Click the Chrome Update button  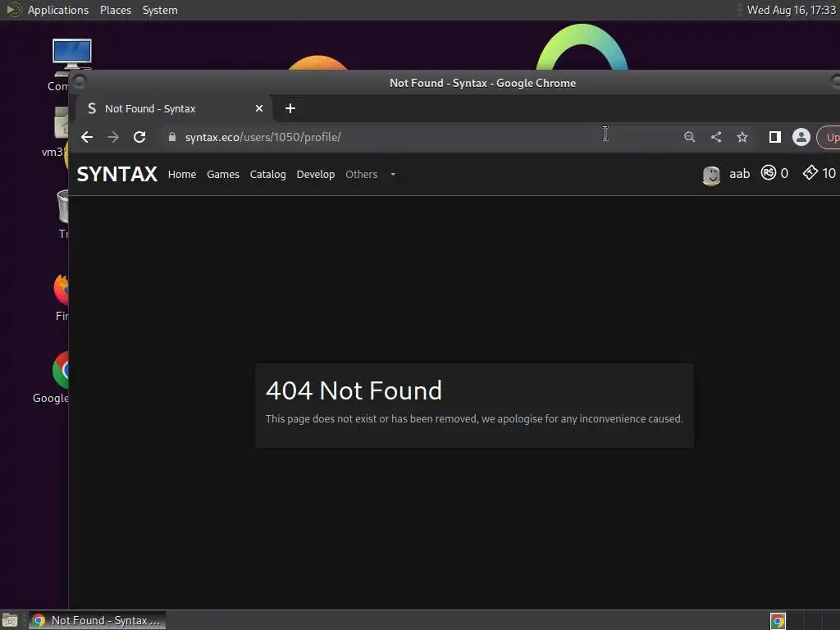click(829, 137)
